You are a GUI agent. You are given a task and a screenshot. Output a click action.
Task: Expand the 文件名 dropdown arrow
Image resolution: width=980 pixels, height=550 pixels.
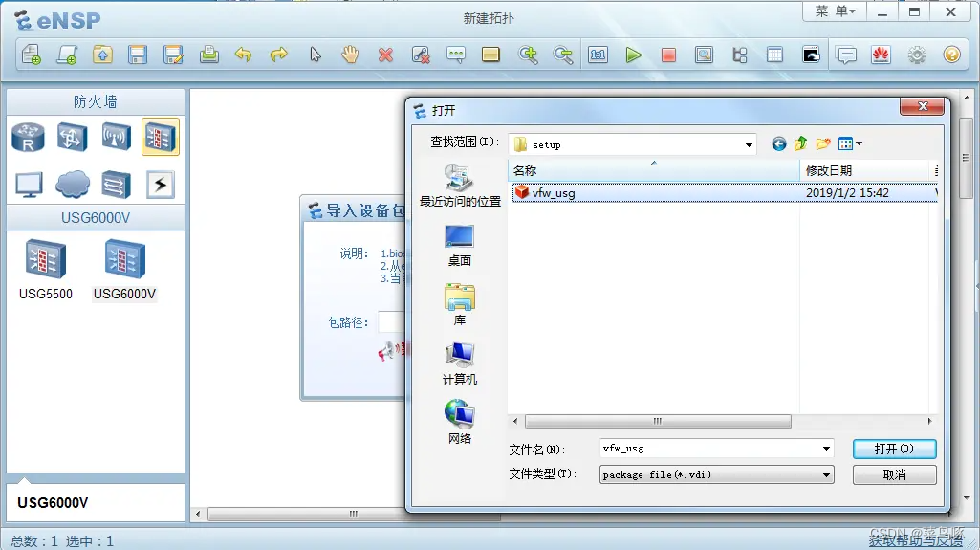click(x=826, y=448)
